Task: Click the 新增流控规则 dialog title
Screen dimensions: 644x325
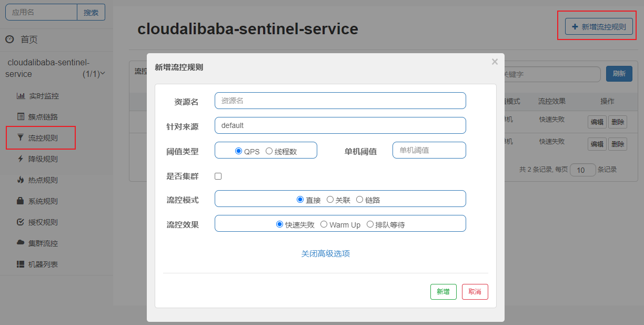Action: pyautogui.click(x=179, y=67)
